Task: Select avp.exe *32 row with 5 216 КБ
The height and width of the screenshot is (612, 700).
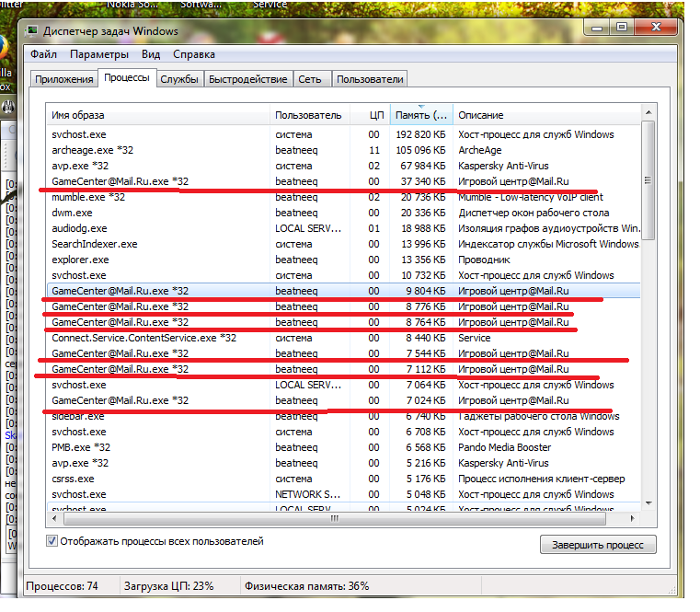Action: pyautogui.click(x=344, y=463)
